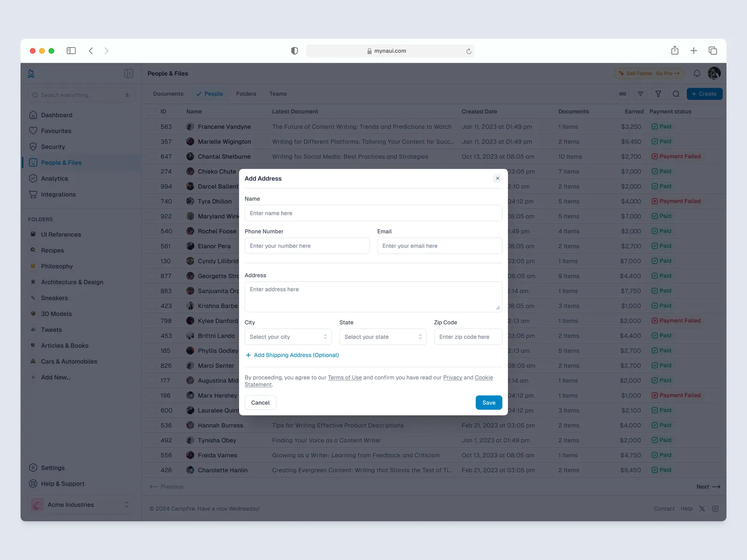
Task: Click the link icon in table toolbar
Action: (x=623, y=94)
